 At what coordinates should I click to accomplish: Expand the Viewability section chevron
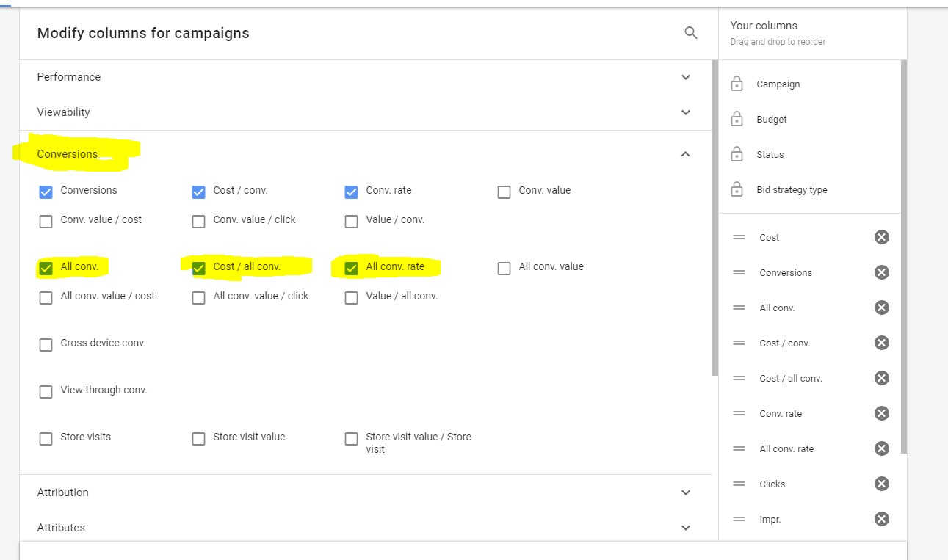click(685, 112)
